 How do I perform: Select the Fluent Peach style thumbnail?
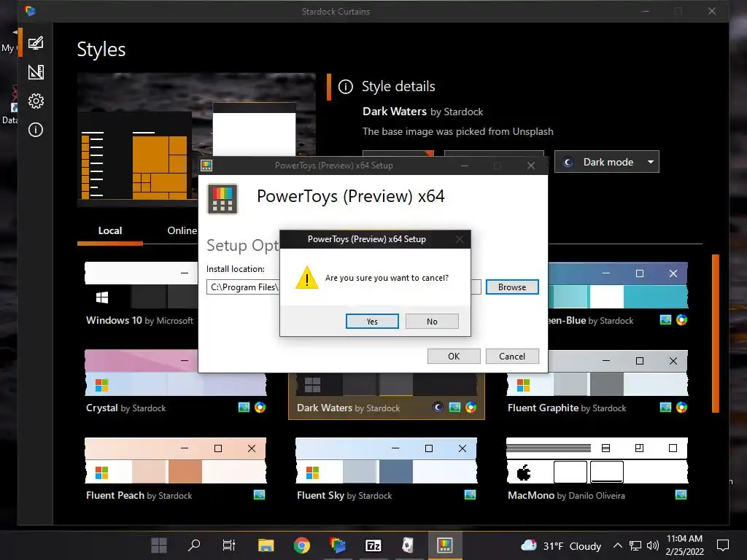(175, 461)
